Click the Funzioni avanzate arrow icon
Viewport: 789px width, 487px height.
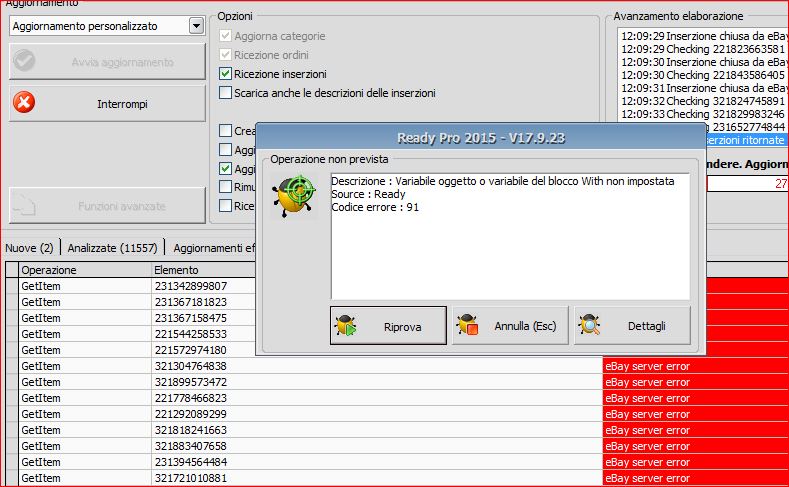25,205
